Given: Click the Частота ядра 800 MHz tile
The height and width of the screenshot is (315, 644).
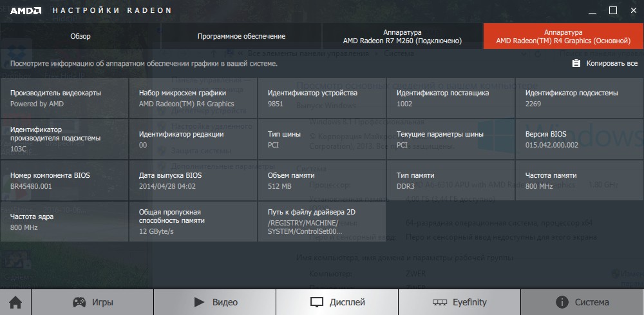Looking at the screenshot, I should pyautogui.click(x=64, y=221).
